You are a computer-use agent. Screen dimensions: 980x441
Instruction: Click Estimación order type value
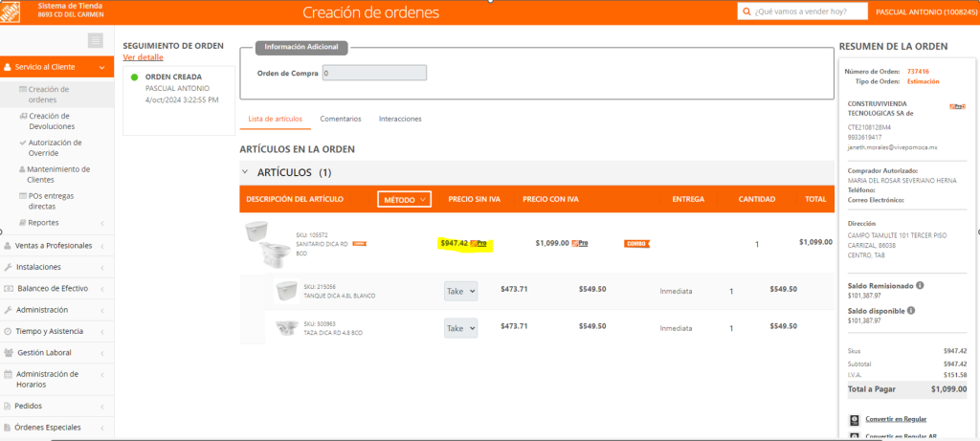[x=924, y=82]
